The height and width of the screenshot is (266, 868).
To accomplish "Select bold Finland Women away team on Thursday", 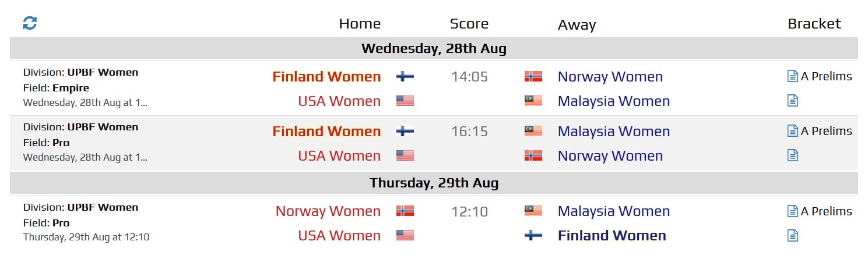I will point(612,235).
